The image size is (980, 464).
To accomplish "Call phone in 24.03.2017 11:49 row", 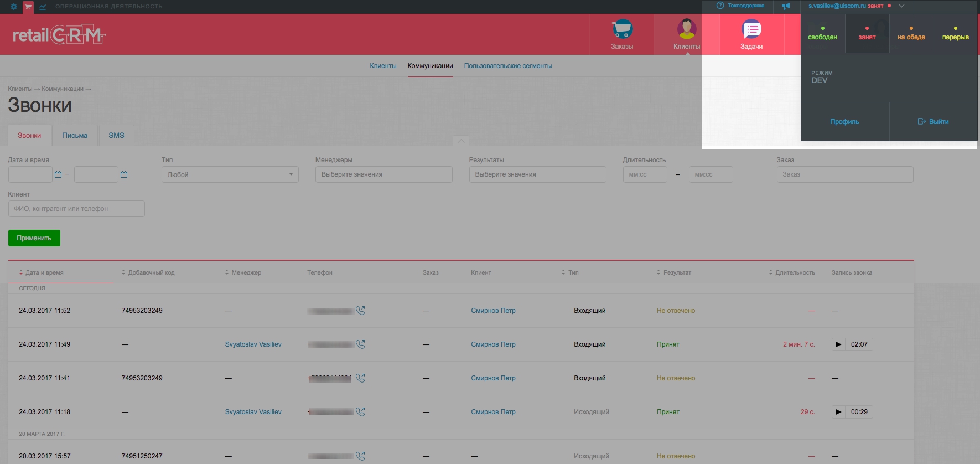I will [360, 344].
